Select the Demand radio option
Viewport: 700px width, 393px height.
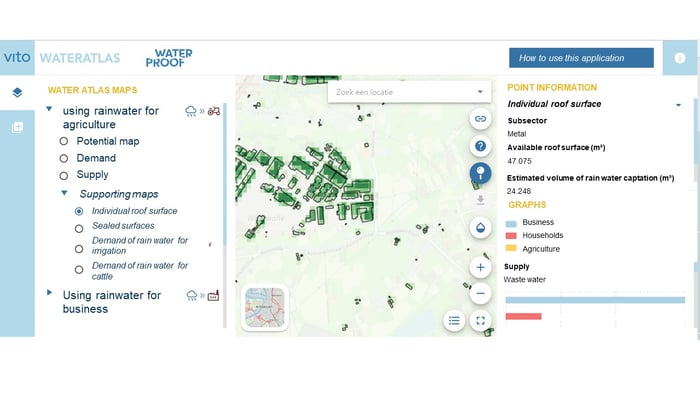pos(64,159)
